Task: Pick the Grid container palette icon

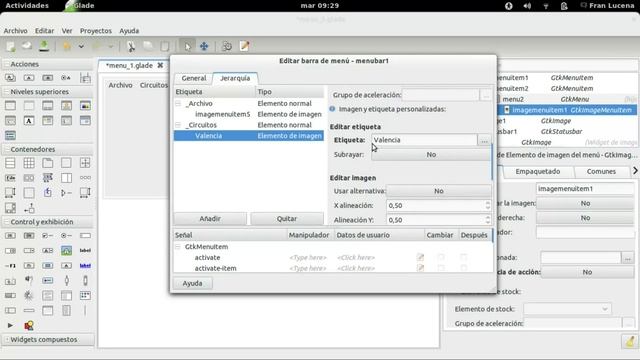Action: coord(29,163)
